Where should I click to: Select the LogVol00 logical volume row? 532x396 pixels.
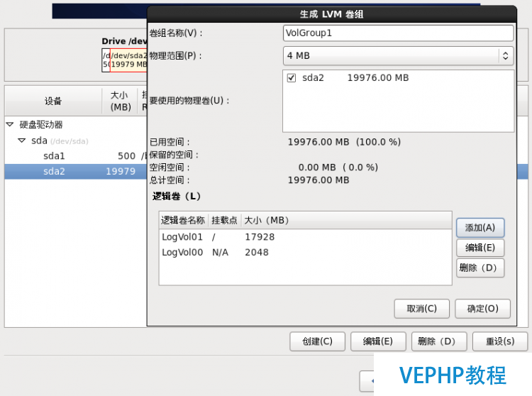click(305, 253)
